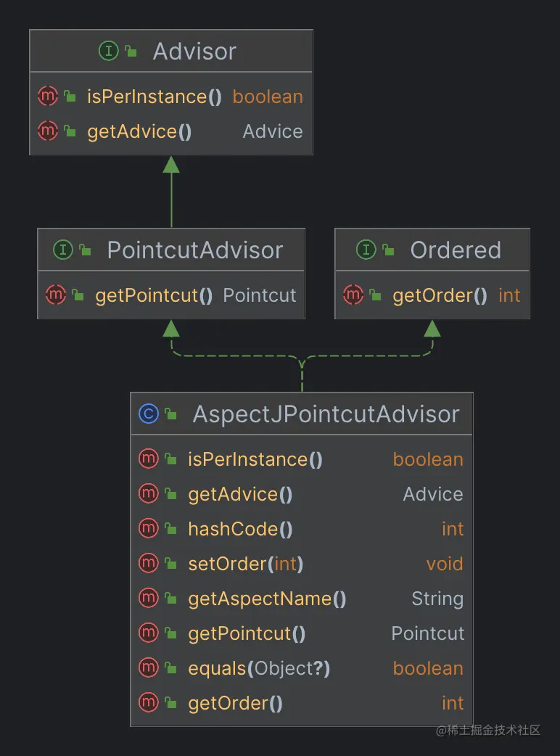
Task: Click the method icon beside setOrder(int)
Action: pos(148,564)
